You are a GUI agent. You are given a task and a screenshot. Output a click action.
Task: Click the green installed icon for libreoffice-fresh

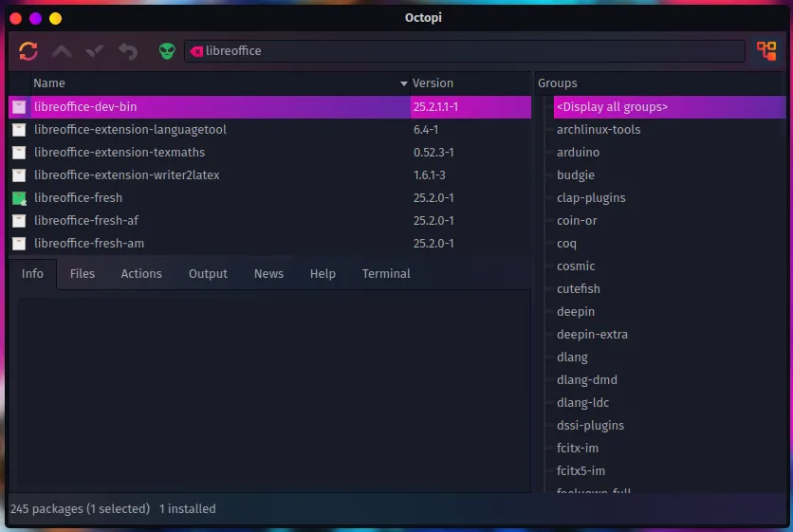pyautogui.click(x=19, y=198)
